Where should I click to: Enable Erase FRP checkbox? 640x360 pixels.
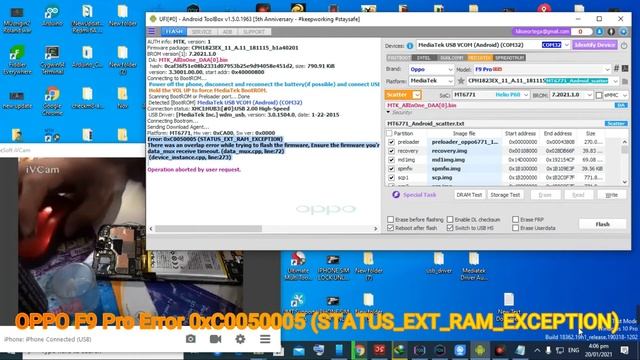click(x=516, y=220)
